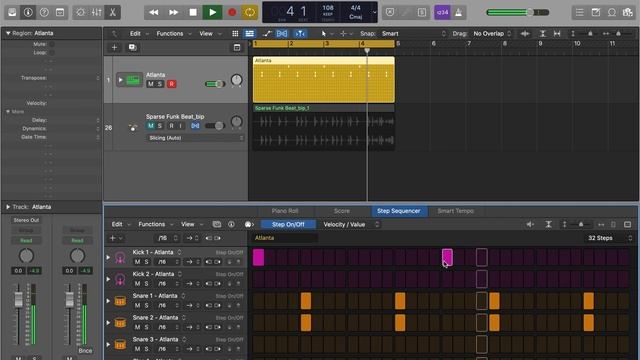640x360 pixels.
Task: Switch to the Piano Roll tab
Action: point(285,211)
